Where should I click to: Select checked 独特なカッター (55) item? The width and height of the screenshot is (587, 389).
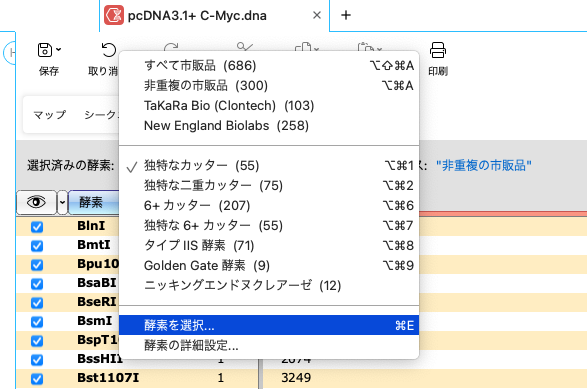pyautogui.click(x=269, y=165)
